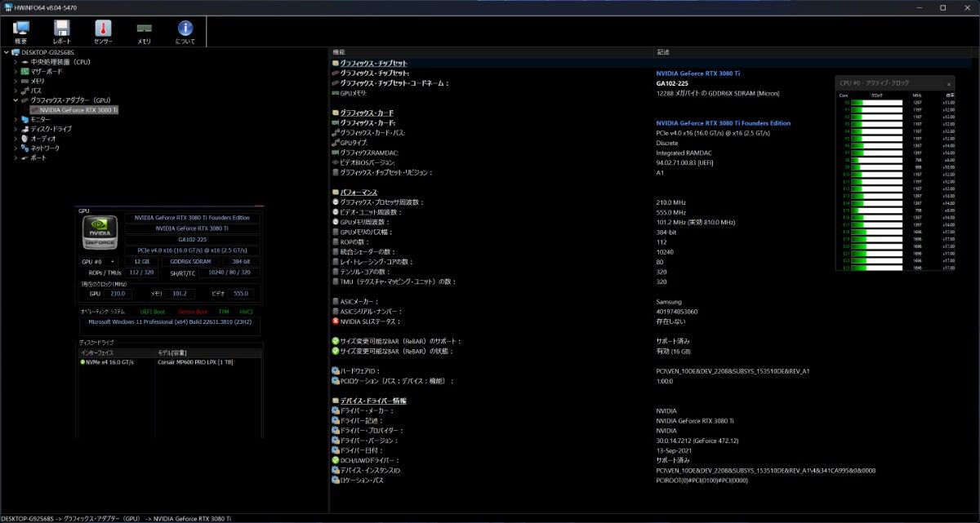Click icon beside ドライバー・バージョン row
Image resolution: width=980 pixels, height=523 pixels.
[x=336, y=440]
